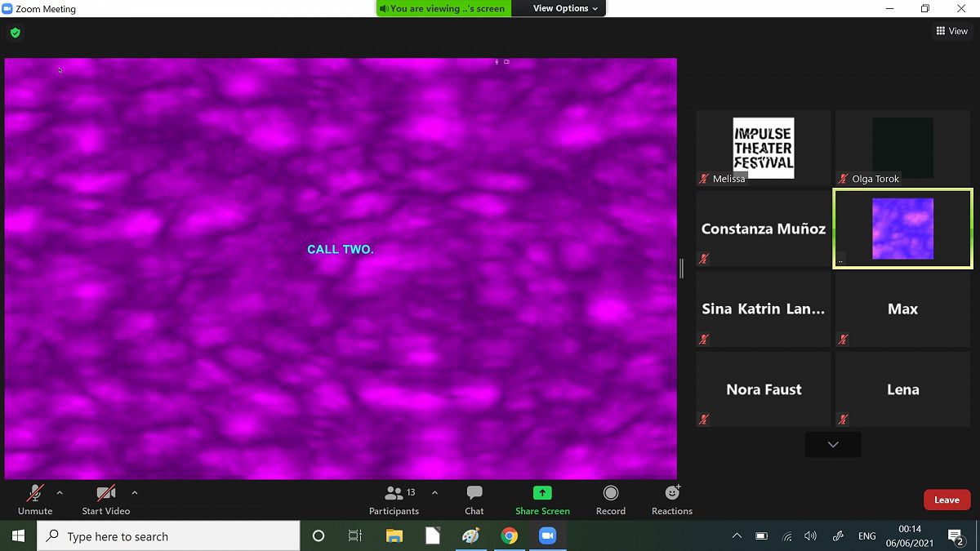Select the Melissa Impulse Theater Festival thumbnail
Screen dimensions: 980x551
(764, 148)
